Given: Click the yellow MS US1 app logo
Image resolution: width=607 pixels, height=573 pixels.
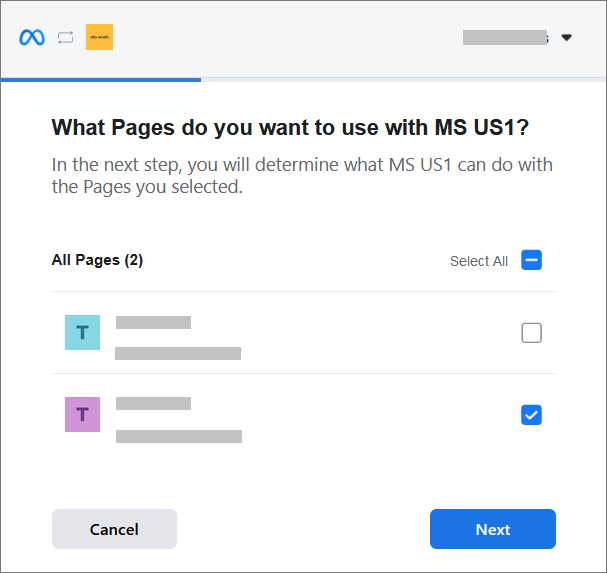Looking at the screenshot, I should coord(99,38).
